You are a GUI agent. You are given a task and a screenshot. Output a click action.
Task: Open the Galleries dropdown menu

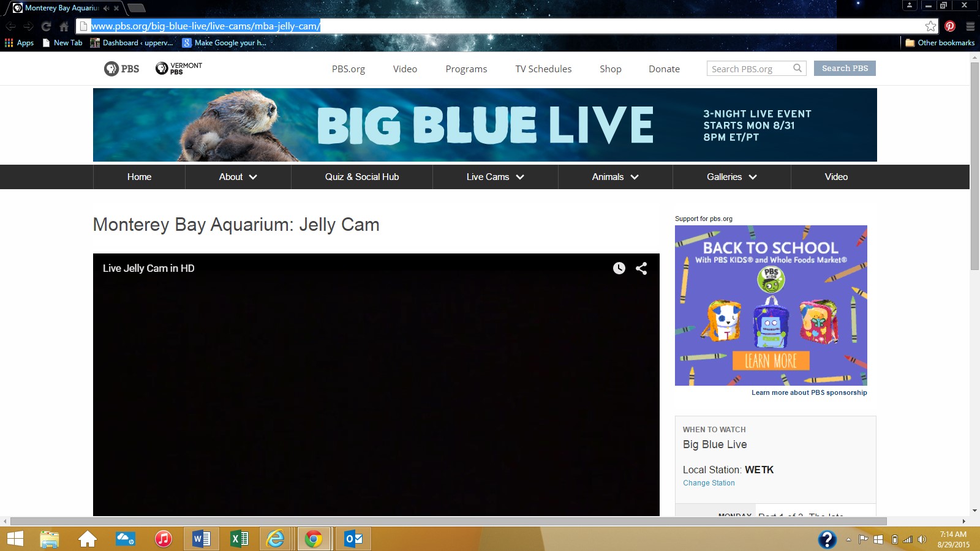731,177
